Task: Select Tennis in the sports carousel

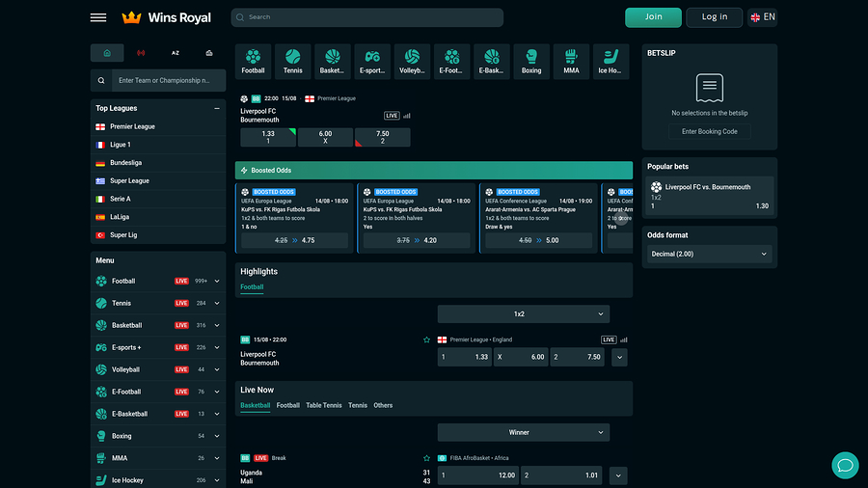Action: (293, 61)
